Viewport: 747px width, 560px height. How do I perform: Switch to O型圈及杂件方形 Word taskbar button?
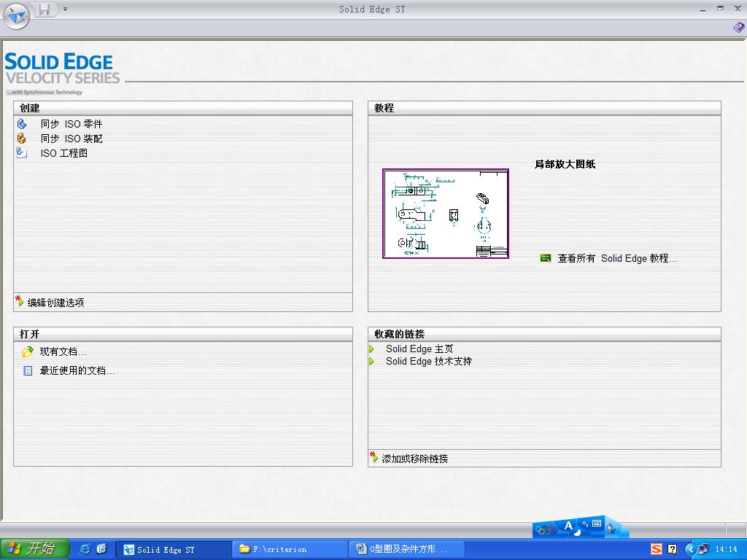(x=407, y=550)
